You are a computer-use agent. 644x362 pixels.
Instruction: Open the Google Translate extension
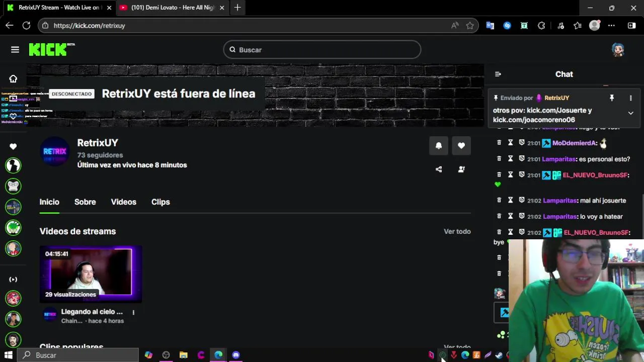[490, 25]
